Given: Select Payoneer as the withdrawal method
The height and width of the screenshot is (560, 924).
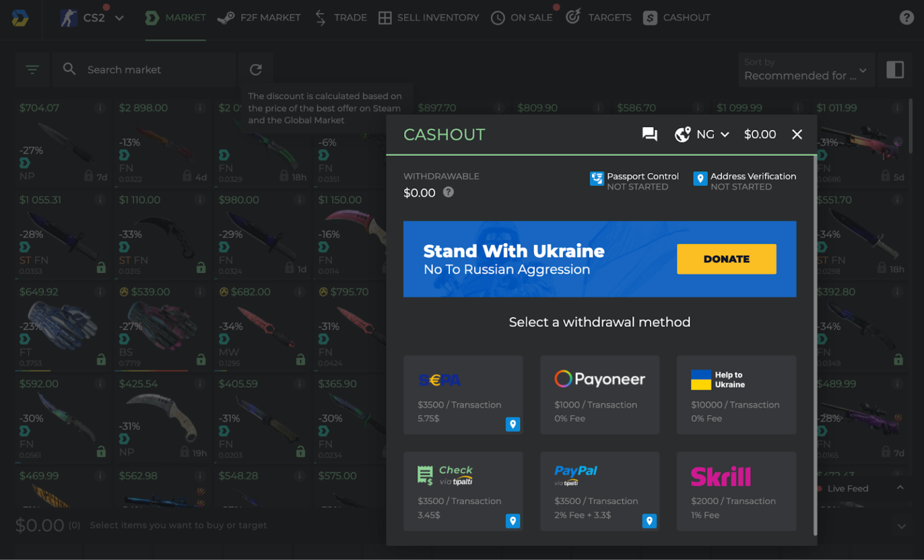Looking at the screenshot, I should [x=600, y=395].
